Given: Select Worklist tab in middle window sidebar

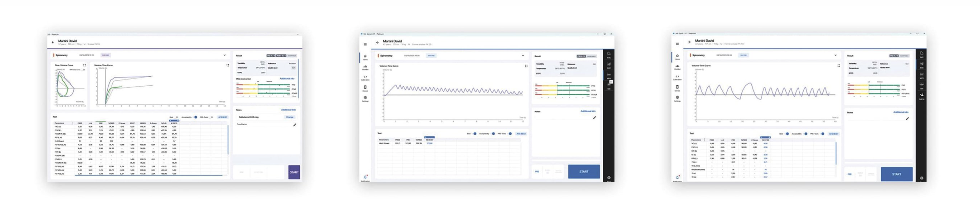Looking at the screenshot, I should (365, 67).
